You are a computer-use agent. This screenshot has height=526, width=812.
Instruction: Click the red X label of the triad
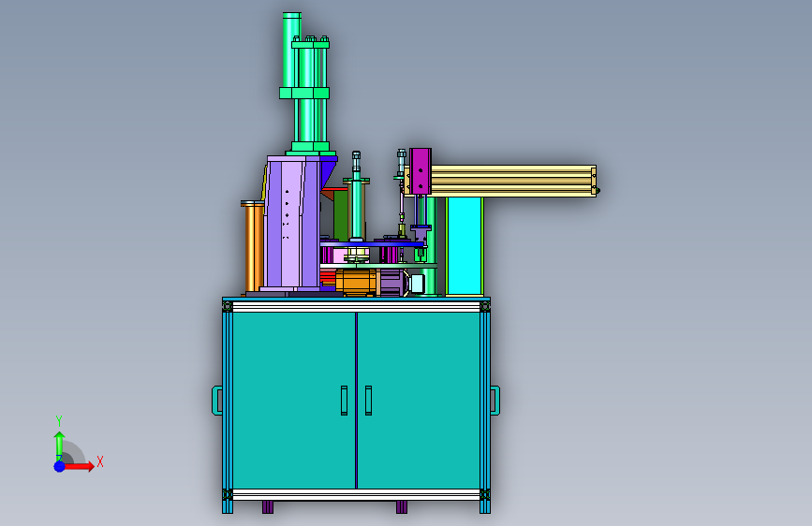click(x=100, y=461)
